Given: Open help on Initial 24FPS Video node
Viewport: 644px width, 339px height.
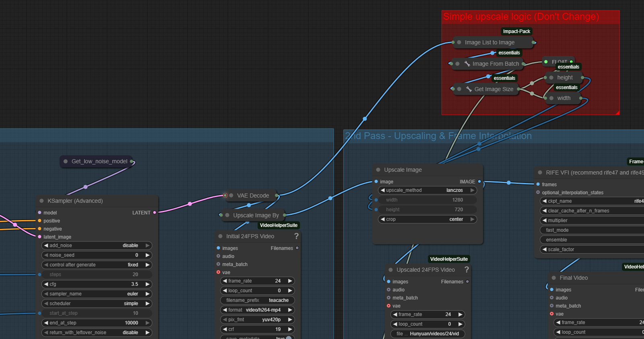Looking at the screenshot, I should point(296,236).
